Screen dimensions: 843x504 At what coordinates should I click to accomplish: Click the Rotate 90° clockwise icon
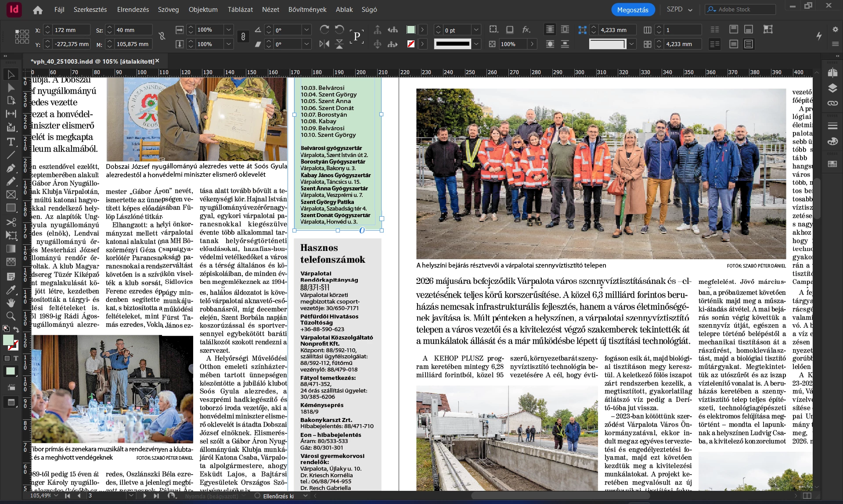[x=324, y=30]
